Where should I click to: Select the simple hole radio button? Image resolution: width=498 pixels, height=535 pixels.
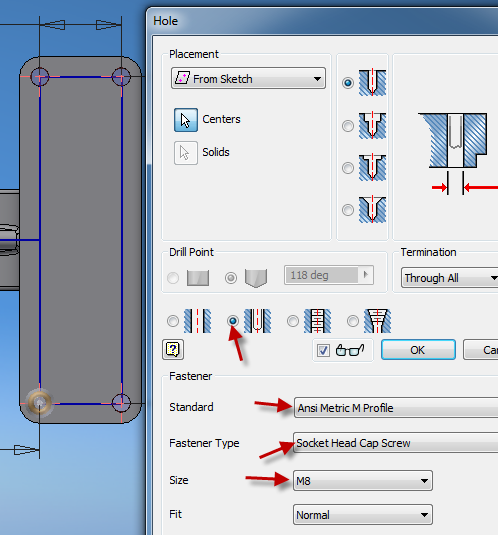point(173,321)
